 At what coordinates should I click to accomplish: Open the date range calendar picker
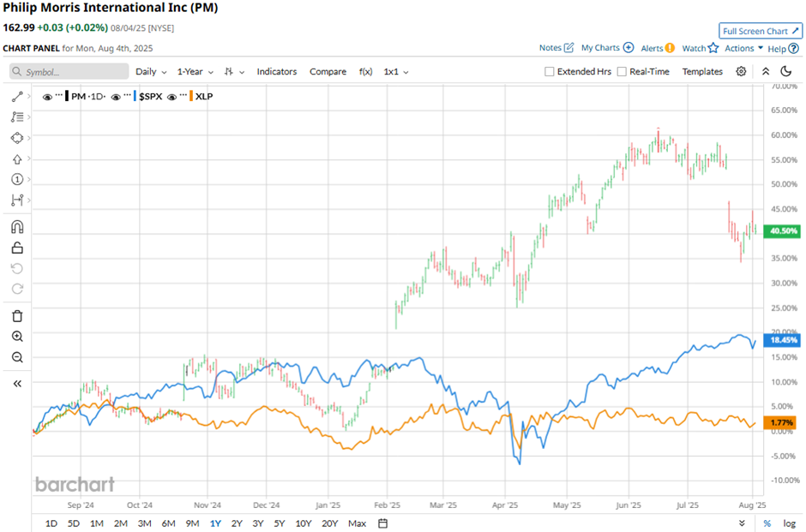pos(382,523)
